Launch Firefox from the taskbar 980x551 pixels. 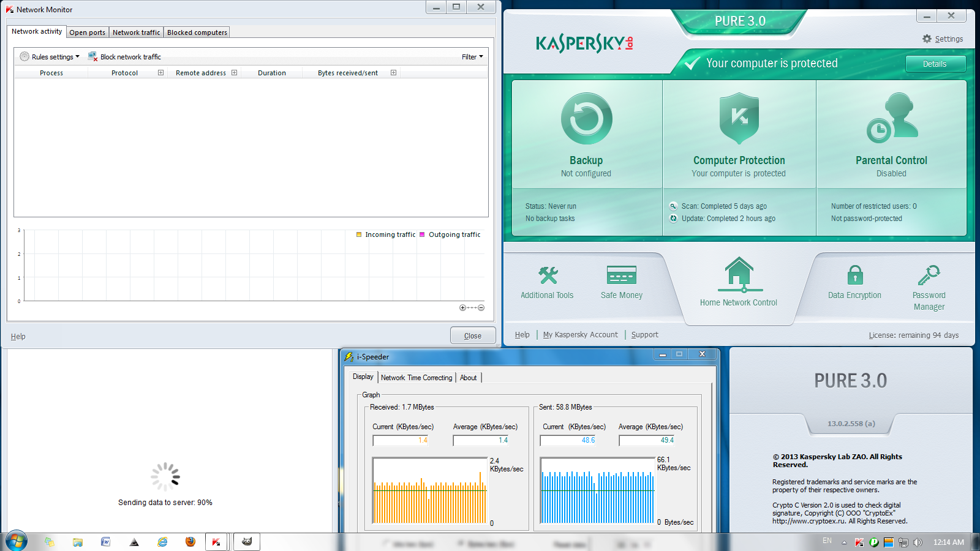(190, 542)
